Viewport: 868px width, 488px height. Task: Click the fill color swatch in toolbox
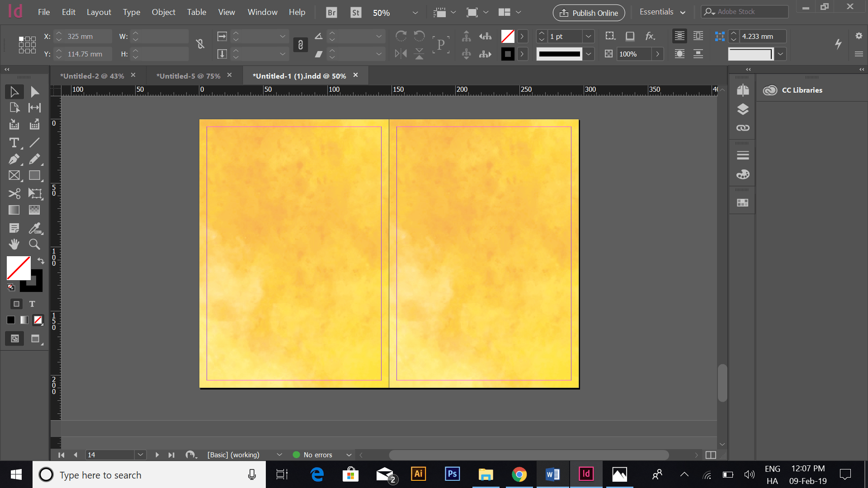click(18, 268)
